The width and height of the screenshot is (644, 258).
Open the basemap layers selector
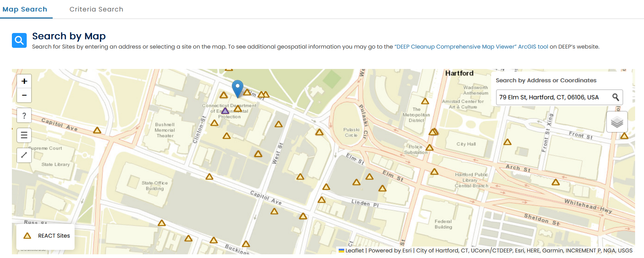point(617,122)
